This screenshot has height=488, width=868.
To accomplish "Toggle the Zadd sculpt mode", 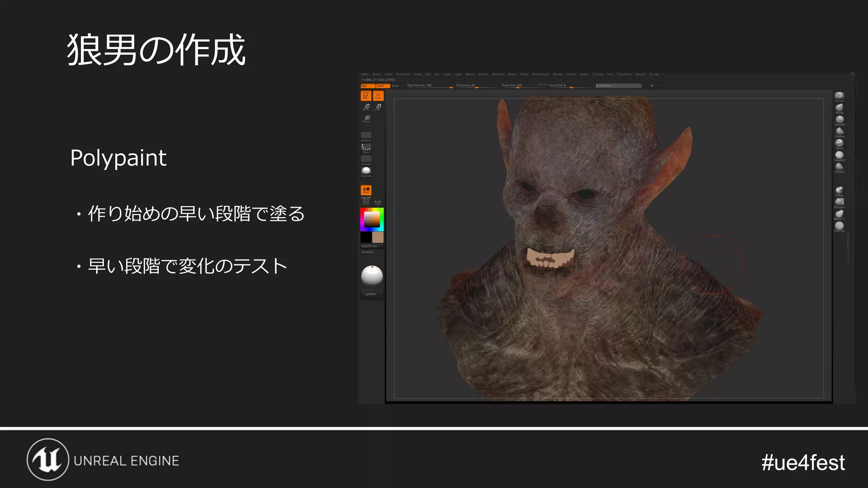I will pos(382,86).
